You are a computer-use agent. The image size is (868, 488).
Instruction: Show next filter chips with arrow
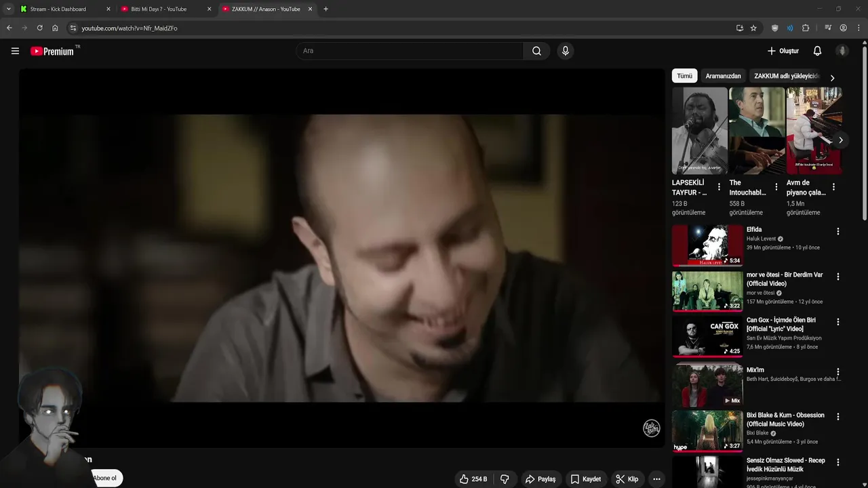(x=832, y=78)
